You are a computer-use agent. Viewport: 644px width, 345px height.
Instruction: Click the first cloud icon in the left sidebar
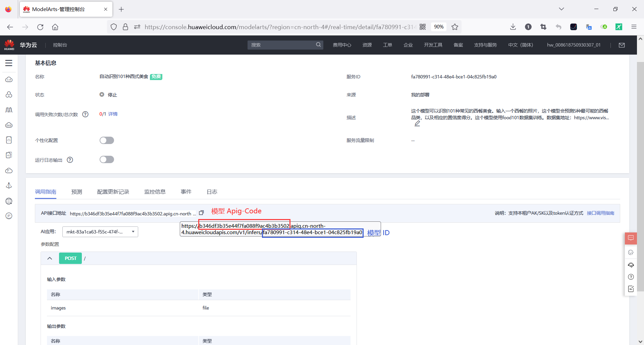pos(9,80)
